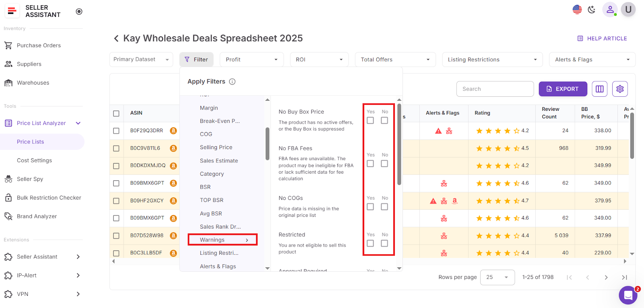Select Margin in filter list

click(x=209, y=108)
